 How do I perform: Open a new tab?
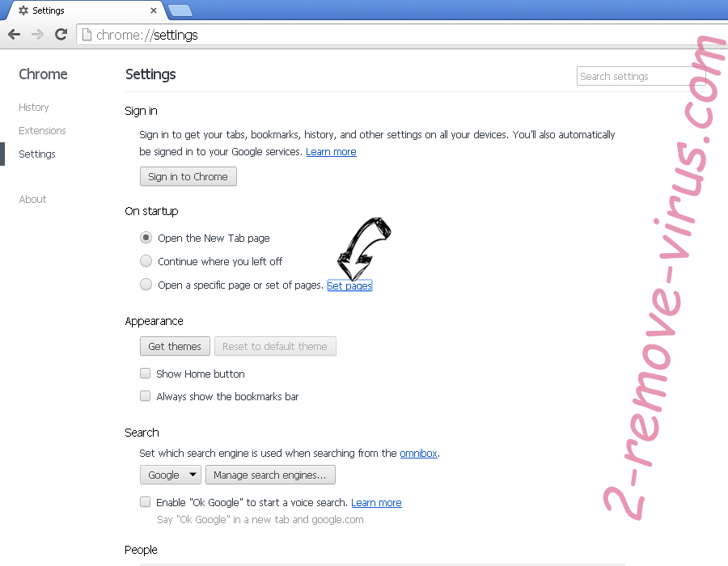coord(180,11)
